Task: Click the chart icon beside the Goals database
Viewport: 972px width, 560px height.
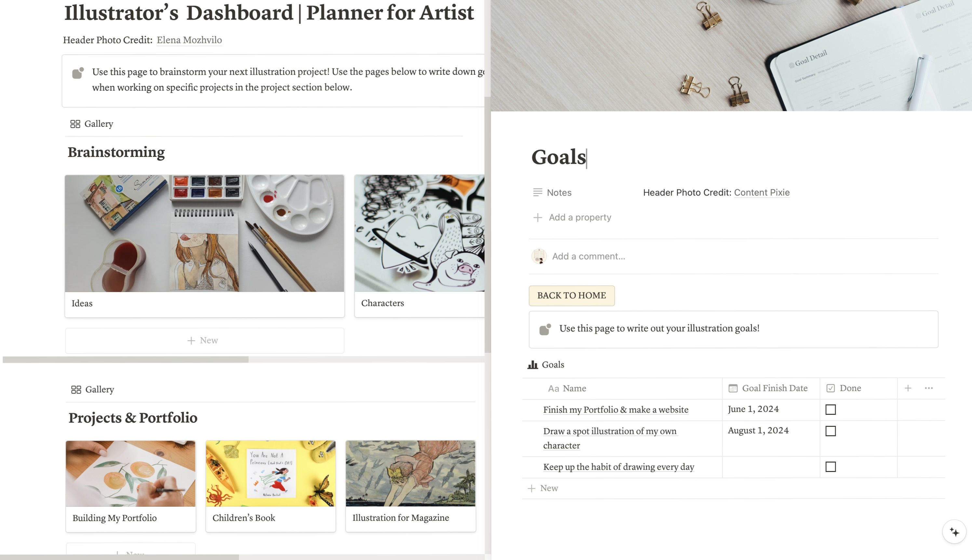Action: click(x=532, y=364)
